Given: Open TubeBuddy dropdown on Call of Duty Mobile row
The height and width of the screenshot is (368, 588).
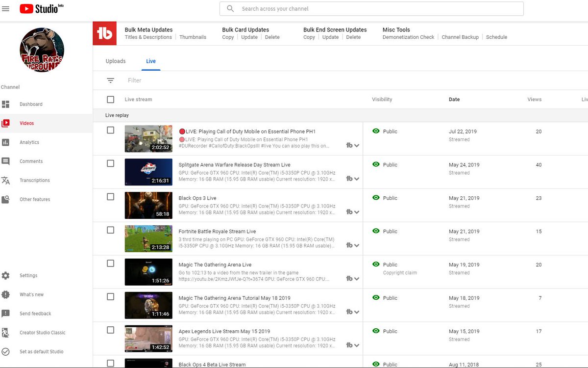Looking at the screenshot, I should click(353, 145).
